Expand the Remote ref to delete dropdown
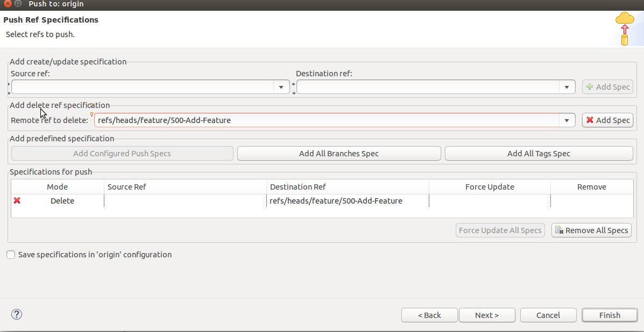Viewport: 644px width, 332px height. click(567, 120)
